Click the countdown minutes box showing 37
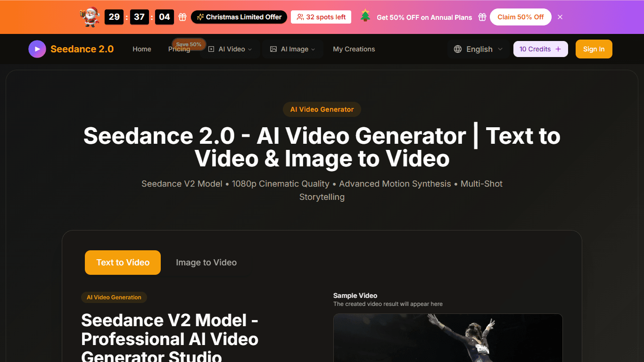The height and width of the screenshot is (362, 644). tap(139, 17)
